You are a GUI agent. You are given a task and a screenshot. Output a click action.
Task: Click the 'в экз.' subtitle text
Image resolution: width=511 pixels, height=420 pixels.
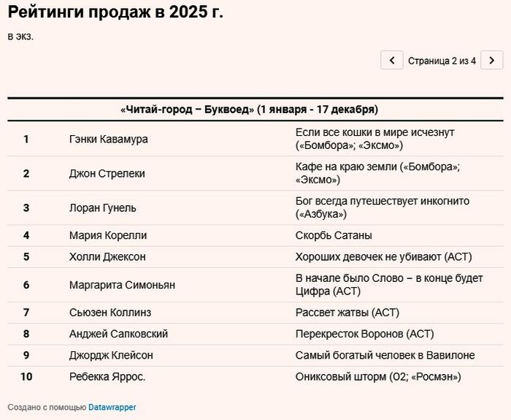tap(20, 37)
